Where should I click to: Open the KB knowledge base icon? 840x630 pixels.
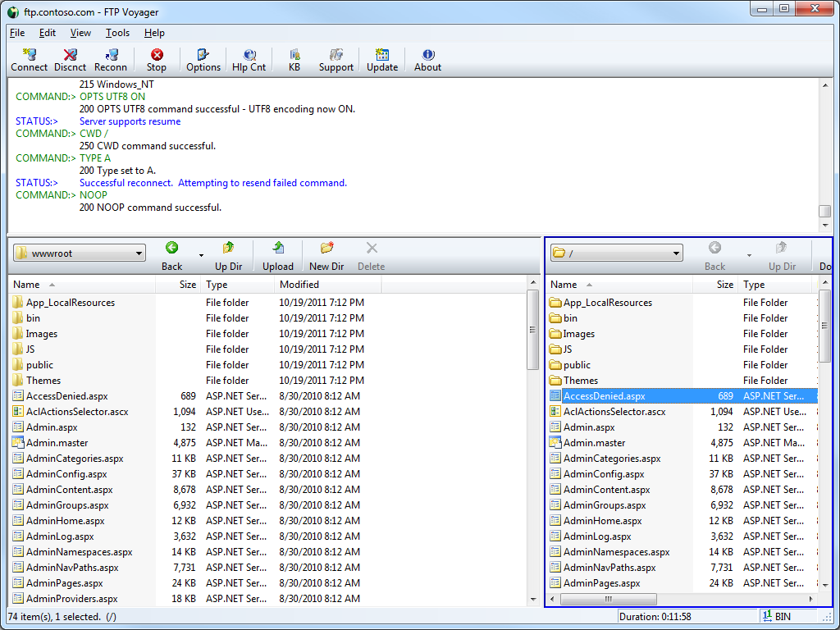click(294, 60)
